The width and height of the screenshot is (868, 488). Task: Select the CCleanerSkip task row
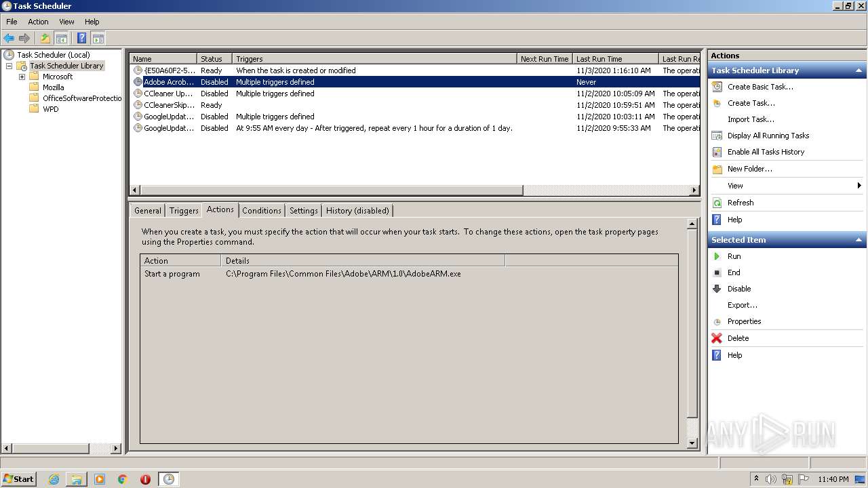[x=414, y=105]
